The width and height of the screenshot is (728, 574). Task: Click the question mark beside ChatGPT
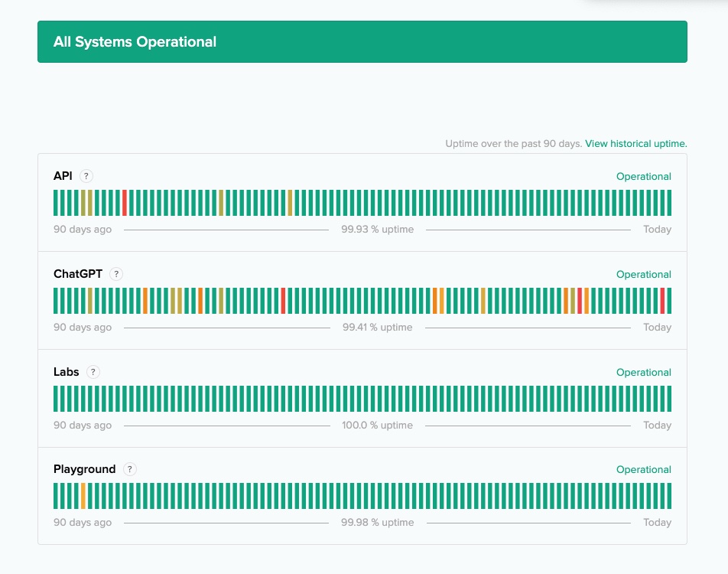116,274
